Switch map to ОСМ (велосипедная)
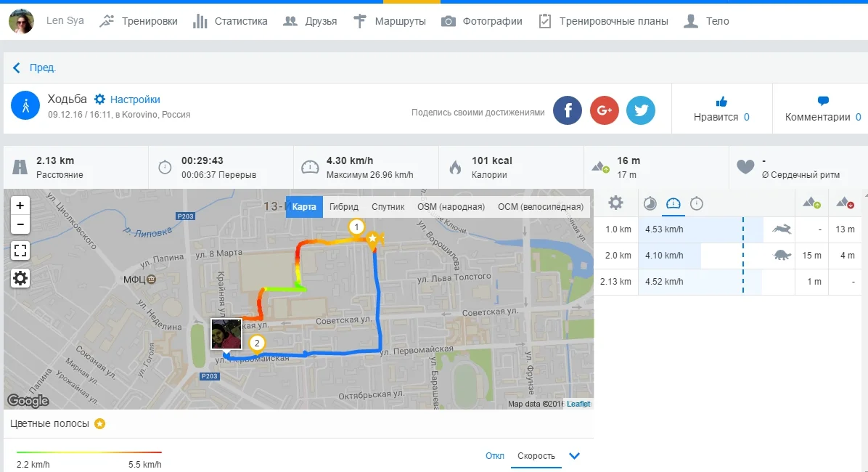Screen dimensions: 868x472 [540, 207]
